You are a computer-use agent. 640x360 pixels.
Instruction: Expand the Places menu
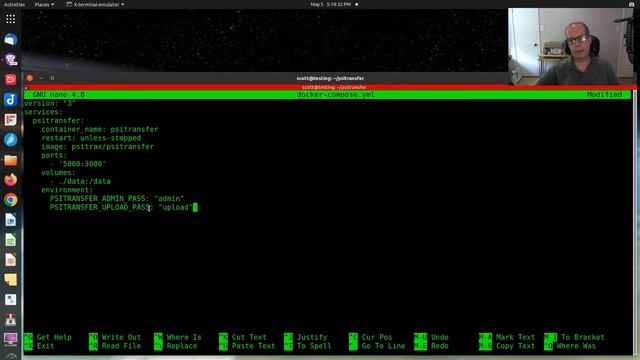tap(44, 4)
